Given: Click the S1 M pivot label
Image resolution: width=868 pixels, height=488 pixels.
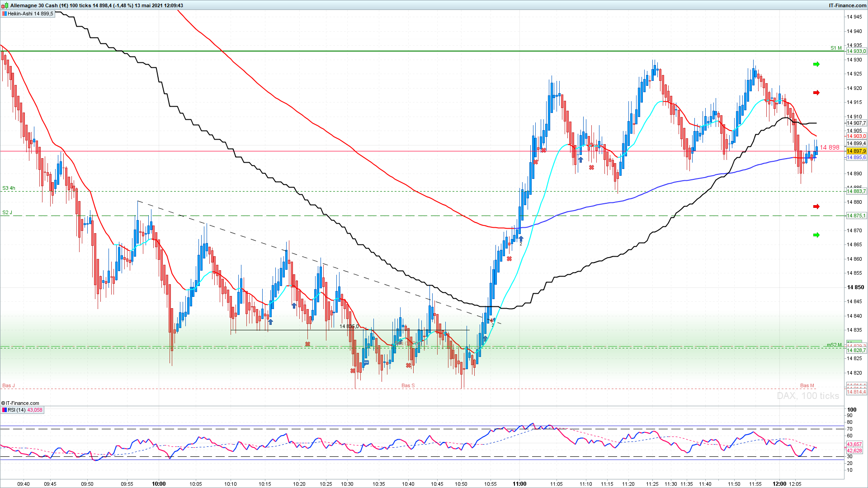Looking at the screenshot, I should 836,48.
